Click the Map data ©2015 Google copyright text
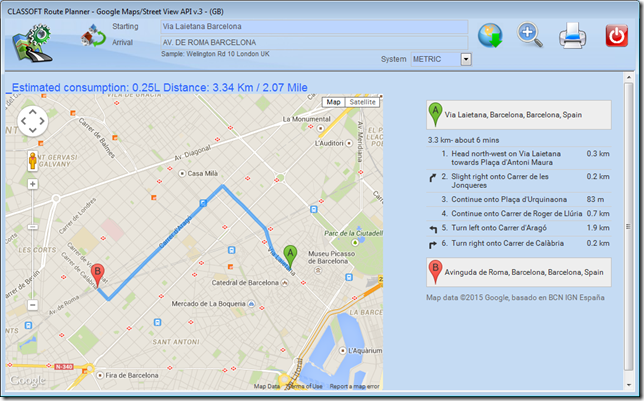This screenshot has width=644, height=401. click(x=515, y=297)
